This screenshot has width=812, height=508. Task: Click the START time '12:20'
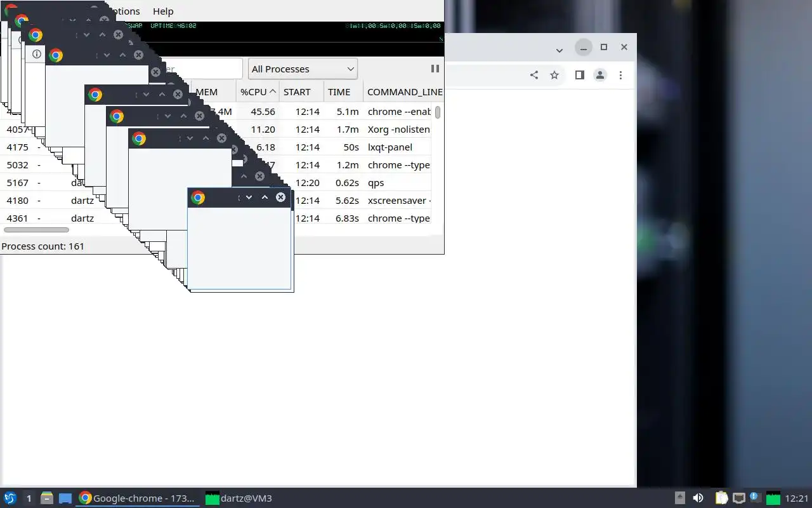coord(307,183)
